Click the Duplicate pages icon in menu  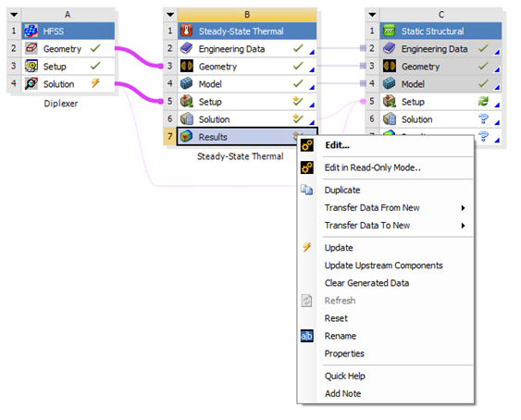point(307,190)
